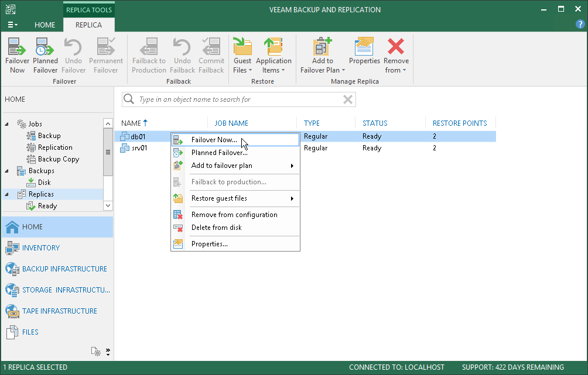Open the INVENTORY navigation view
Screen dimensions: 588x375
point(57,247)
